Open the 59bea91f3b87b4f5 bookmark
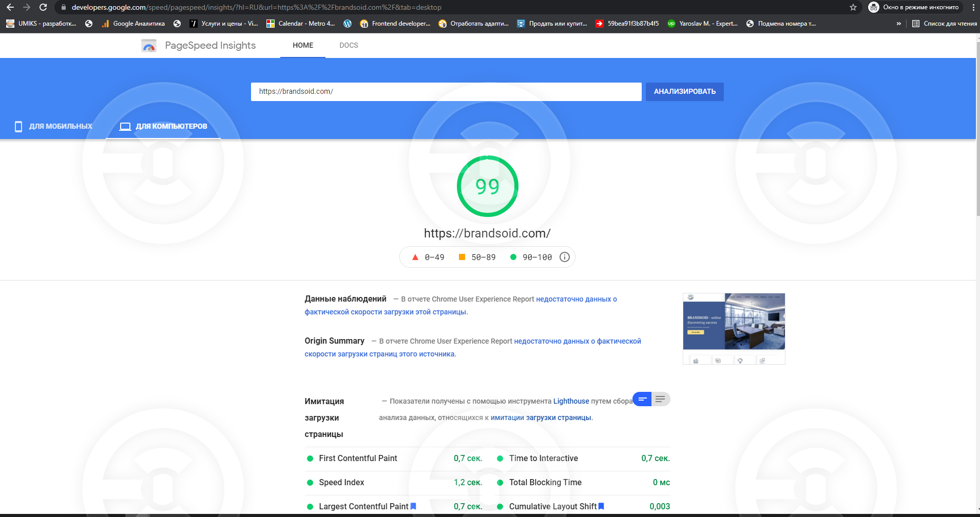 click(x=627, y=24)
